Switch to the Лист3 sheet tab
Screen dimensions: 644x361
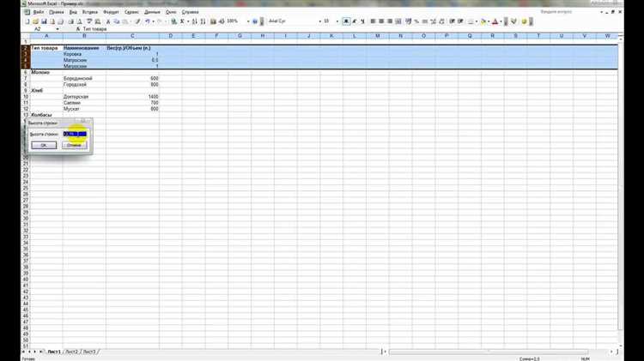point(89,352)
